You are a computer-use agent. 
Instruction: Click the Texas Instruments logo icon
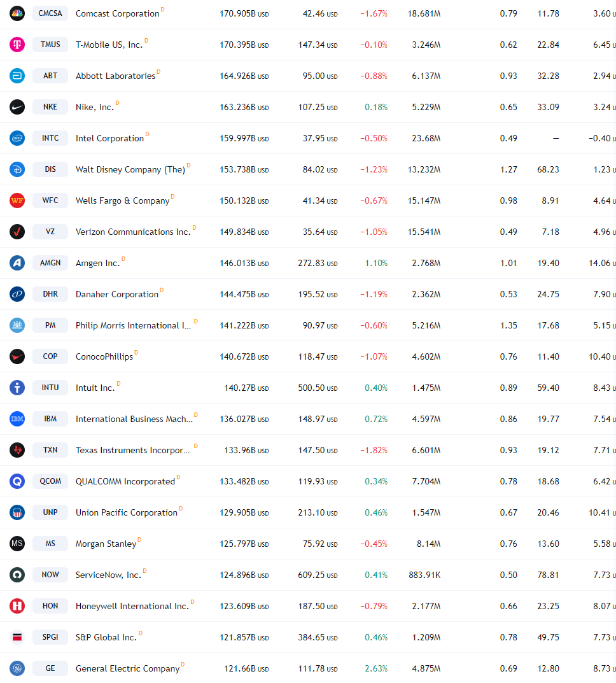click(x=17, y=450)
